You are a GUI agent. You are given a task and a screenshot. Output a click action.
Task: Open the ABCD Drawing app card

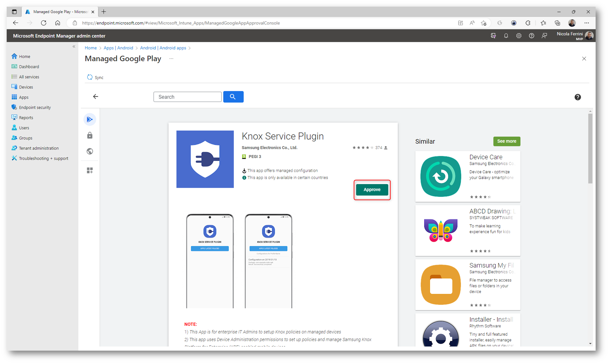pos(468,230)
